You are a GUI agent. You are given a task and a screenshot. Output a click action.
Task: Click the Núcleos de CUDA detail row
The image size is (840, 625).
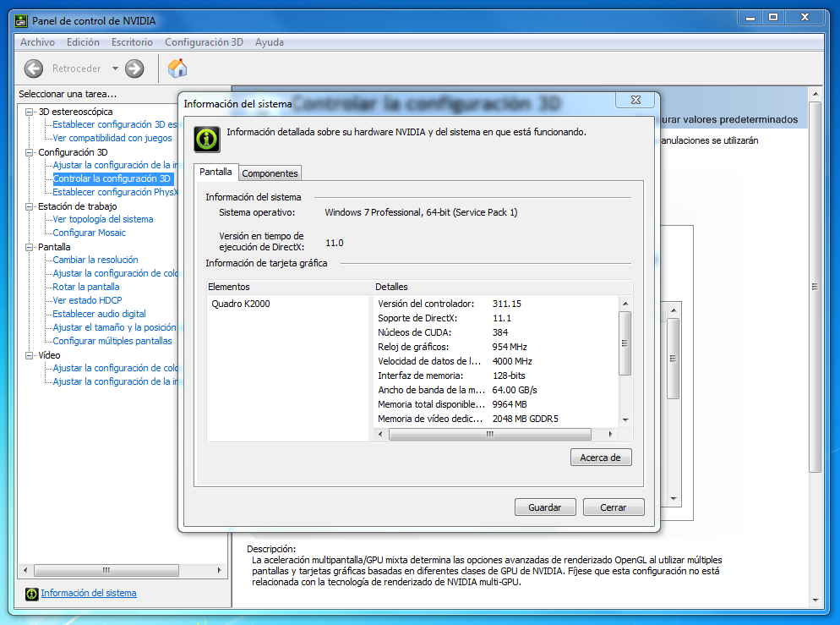[497, 332]
